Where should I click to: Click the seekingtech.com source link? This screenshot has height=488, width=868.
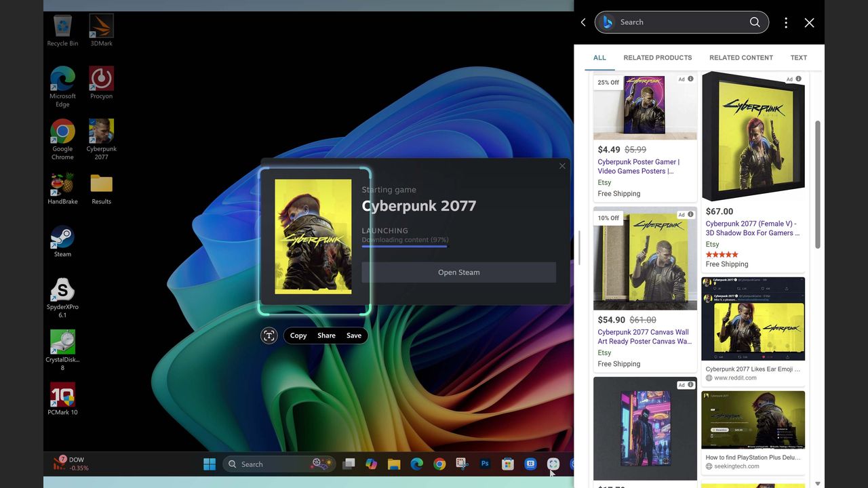pyautogui.click(x=736, y=466)
